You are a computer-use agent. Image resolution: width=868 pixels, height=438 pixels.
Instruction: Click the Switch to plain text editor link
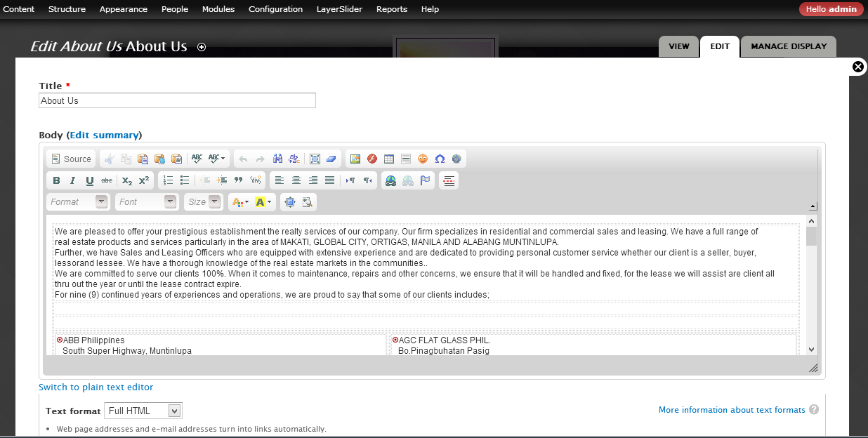(x=96, y=387)
